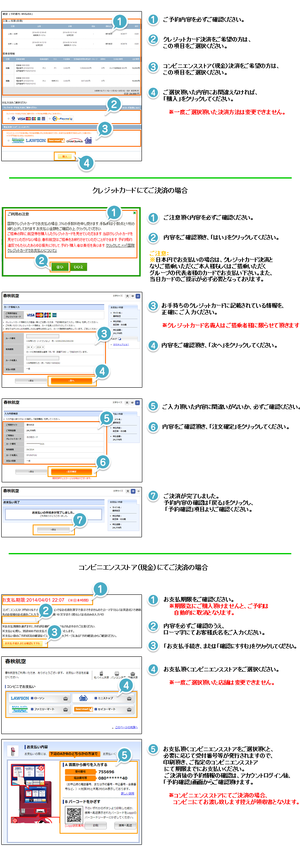Click the card number (カード番号) input field
Viewport: 300px width, 868px height.
[x=43, y=336]
